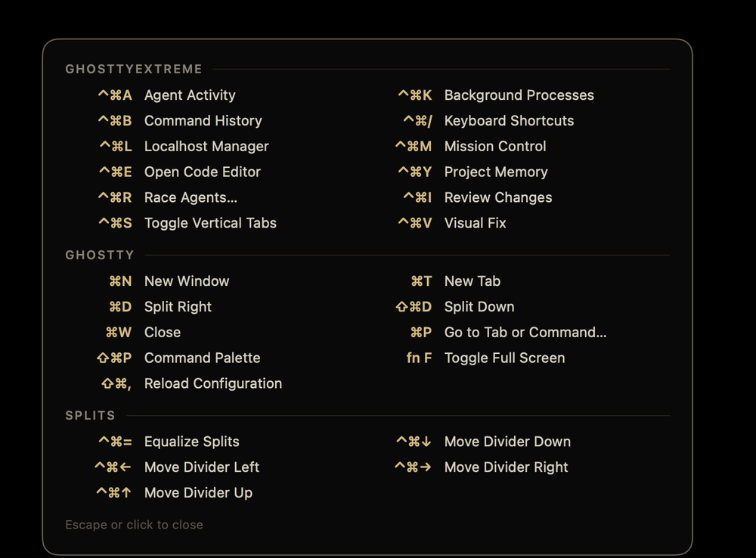Select Go to Tab or Command... entry

(508, 332)
